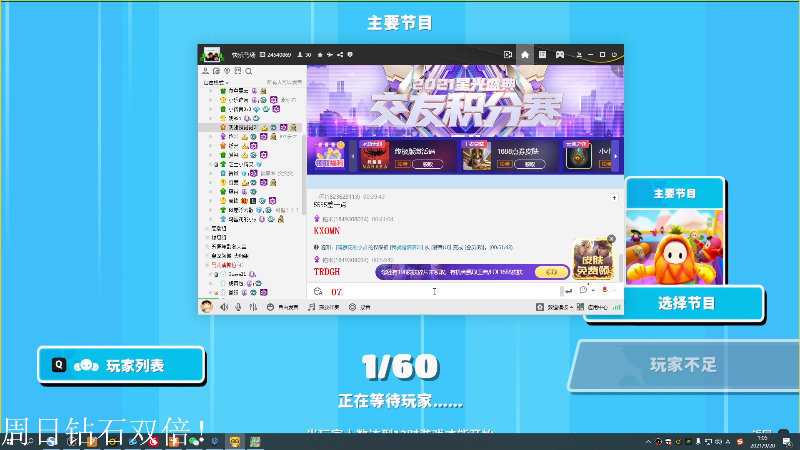Click the WeChat icon in Windows taskbar
Viewport: 800px width, 450px height.
194,441
